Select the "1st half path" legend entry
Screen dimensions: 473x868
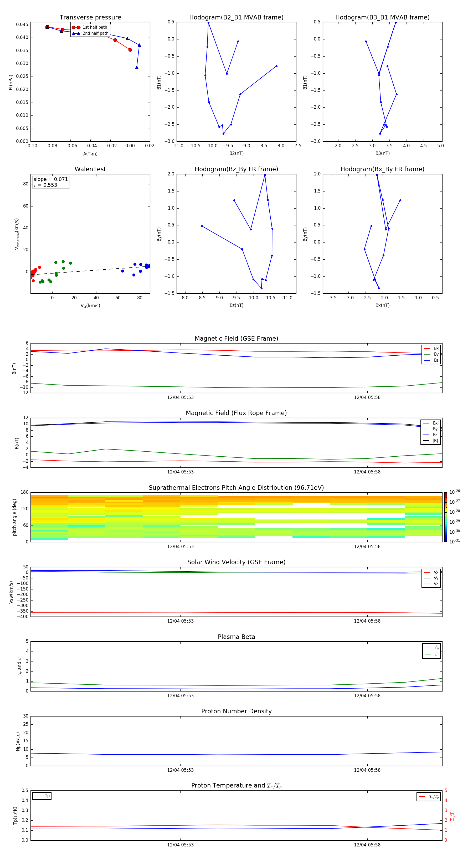[90, 27]
